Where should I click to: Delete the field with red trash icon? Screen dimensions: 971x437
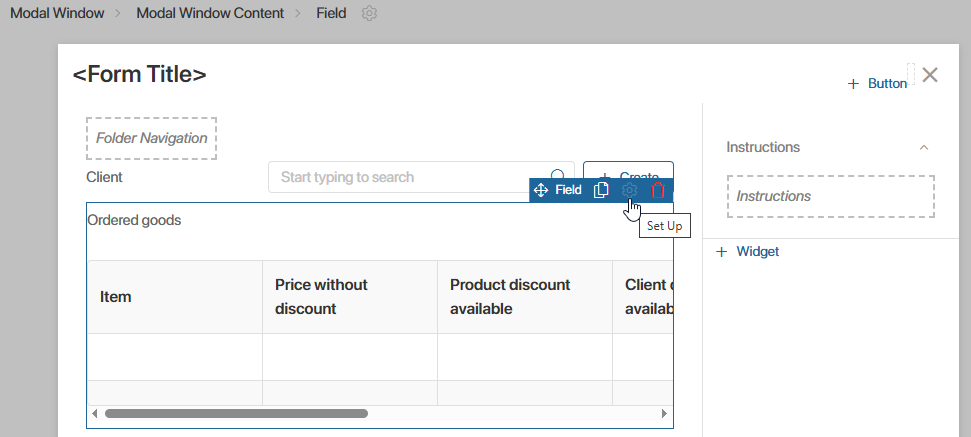658,190
